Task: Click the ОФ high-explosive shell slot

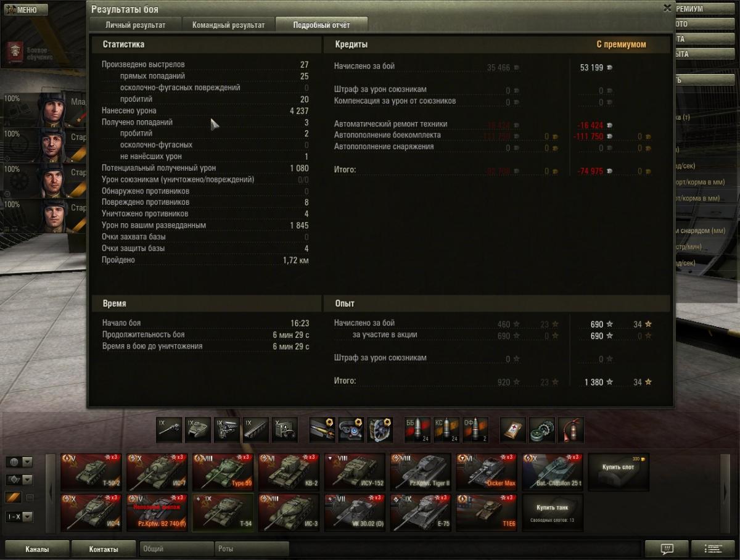Action: click(x=475, y=430)
